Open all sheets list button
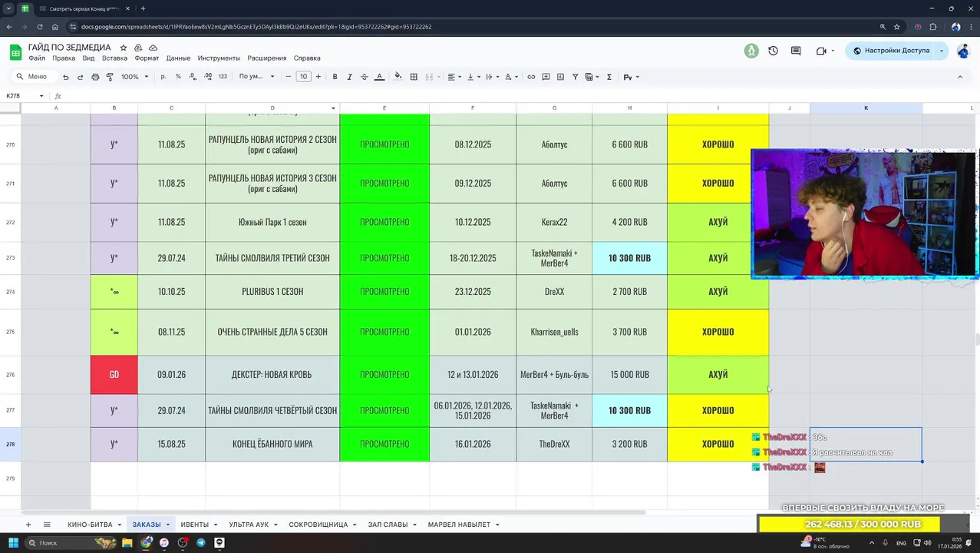The image size is (980, 553). 47,525
